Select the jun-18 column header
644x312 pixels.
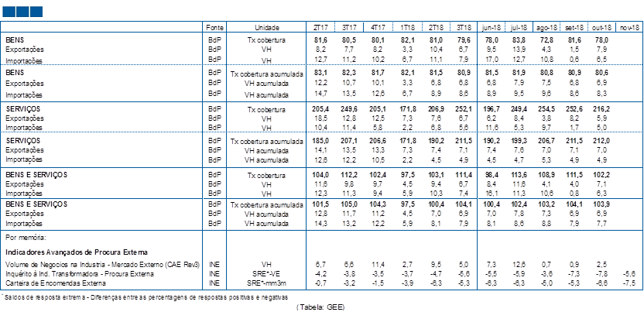[493, 27]
